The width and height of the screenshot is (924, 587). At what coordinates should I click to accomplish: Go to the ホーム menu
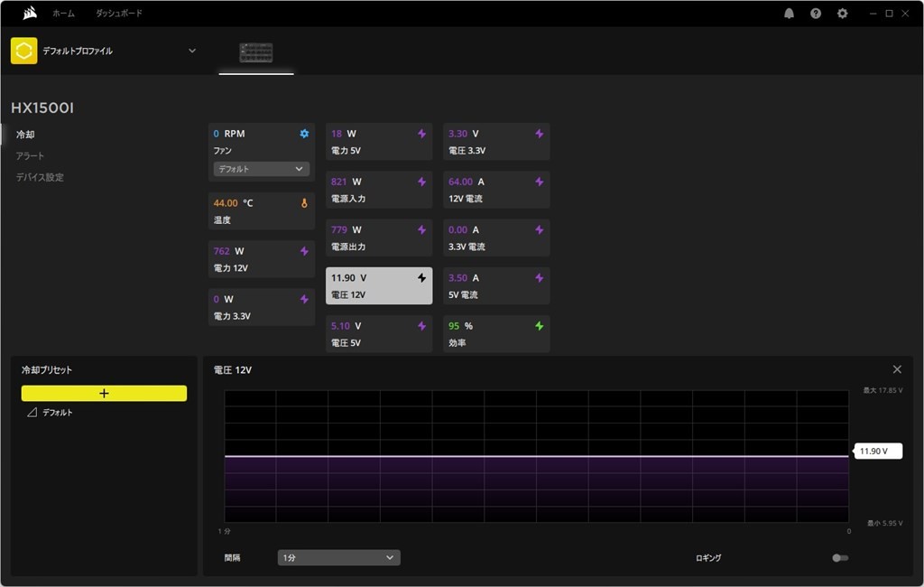[x=63, y=14]
